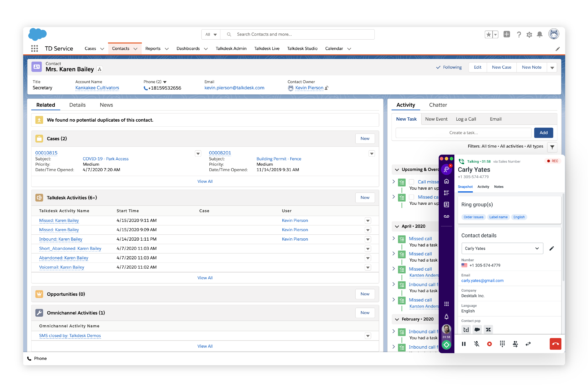Open Talkdesk contacts address book icon
Image resolution: width=588 pixels, height=392 pixels.
click(446, 205)
